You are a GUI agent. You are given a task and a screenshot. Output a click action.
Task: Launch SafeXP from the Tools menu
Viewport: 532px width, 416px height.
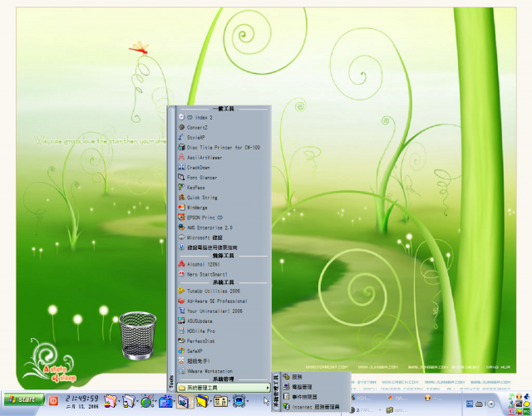224,351
